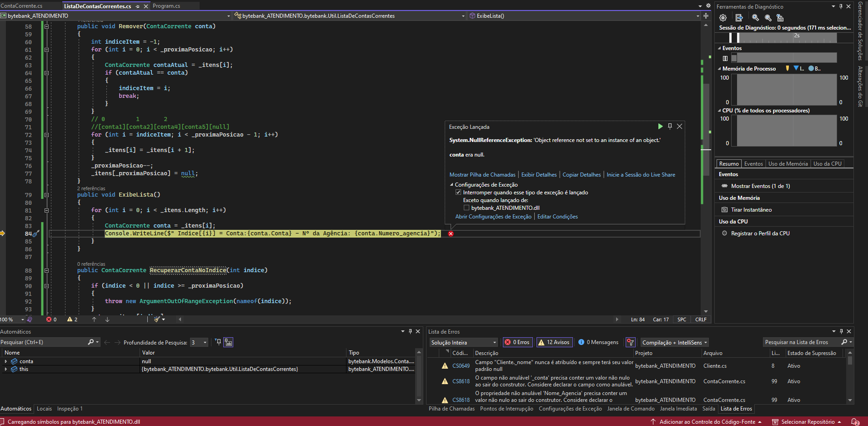Image resolution: width=868 pixels, height=426 pixels.
Task: Switch to the Program.cs tab
Action: pyautogui.click(x=166, y=6)
